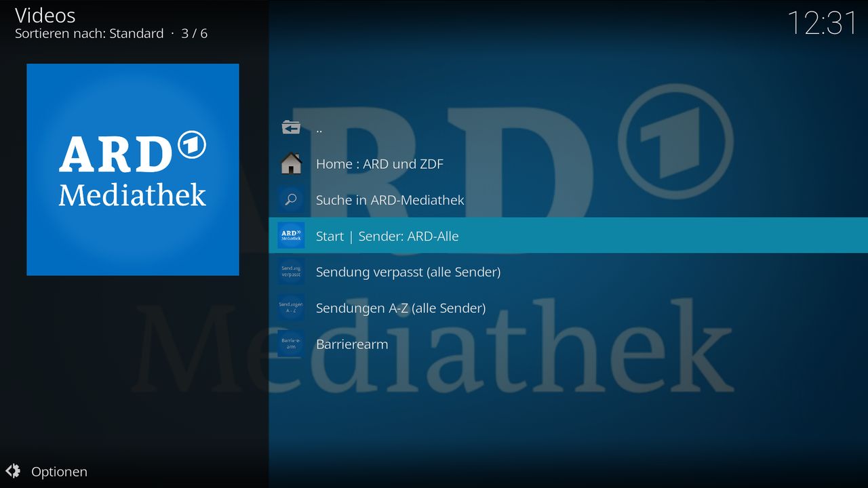Click the parent folder back icon
The height and width of the screenshot is (488, 868).
291,127
